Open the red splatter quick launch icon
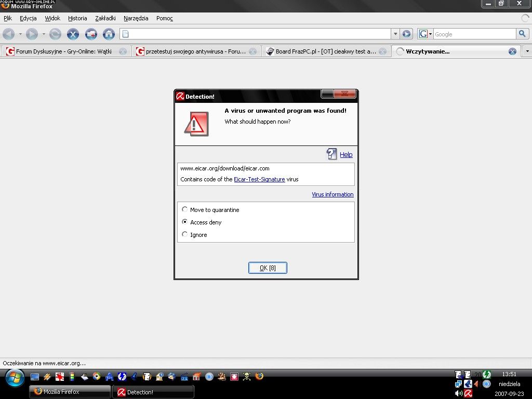Image resolution: width=532 pixels, height=399 pixels. click(60, 377)
